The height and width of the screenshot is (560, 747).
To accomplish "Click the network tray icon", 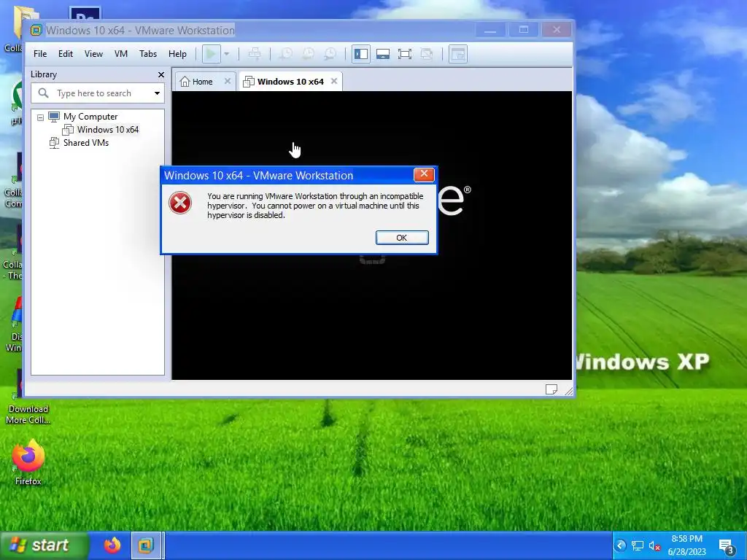I will click(638, 545).
